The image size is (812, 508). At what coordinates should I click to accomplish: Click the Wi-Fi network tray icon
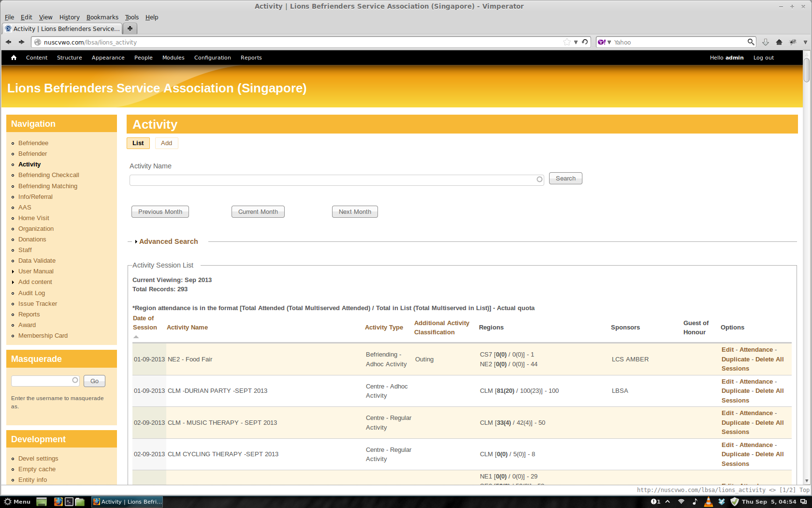point(681,502)
